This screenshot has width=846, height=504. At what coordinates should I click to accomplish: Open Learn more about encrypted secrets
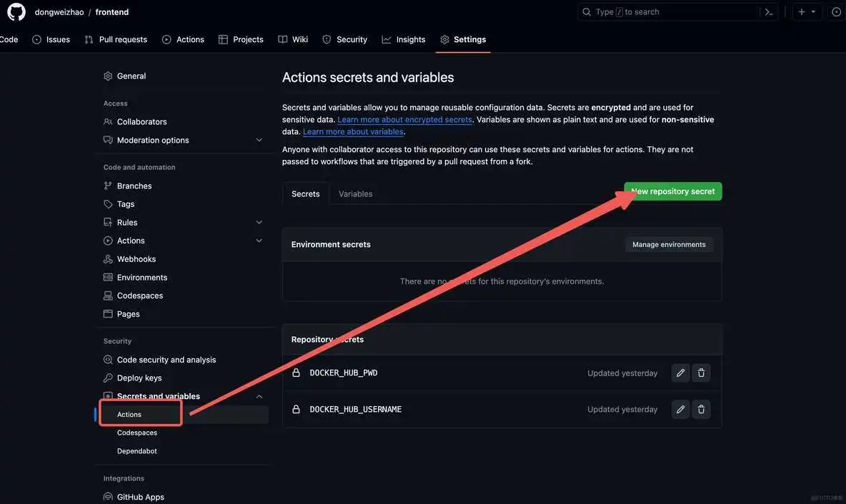(x=405, y=119)
